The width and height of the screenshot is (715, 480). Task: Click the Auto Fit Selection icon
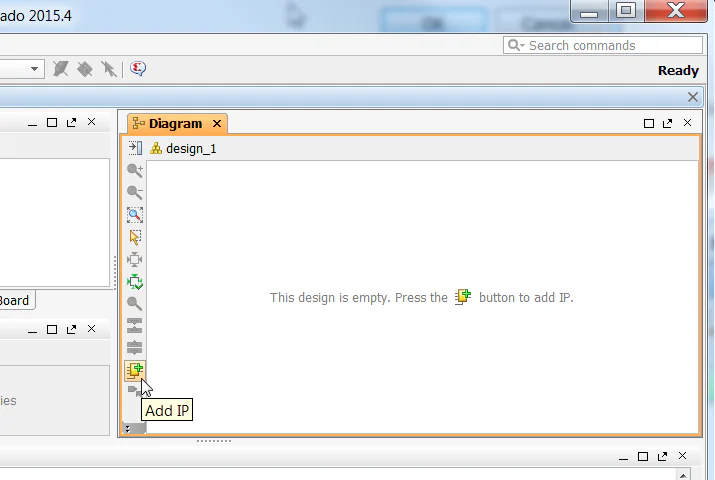[135, 259]
